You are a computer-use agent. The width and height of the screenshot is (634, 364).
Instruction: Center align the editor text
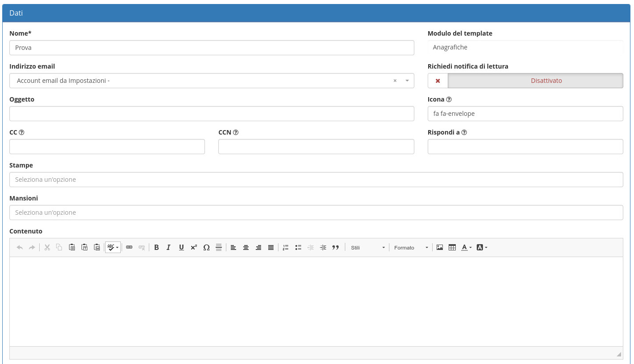pyautogui.click(x=246, y=247)
